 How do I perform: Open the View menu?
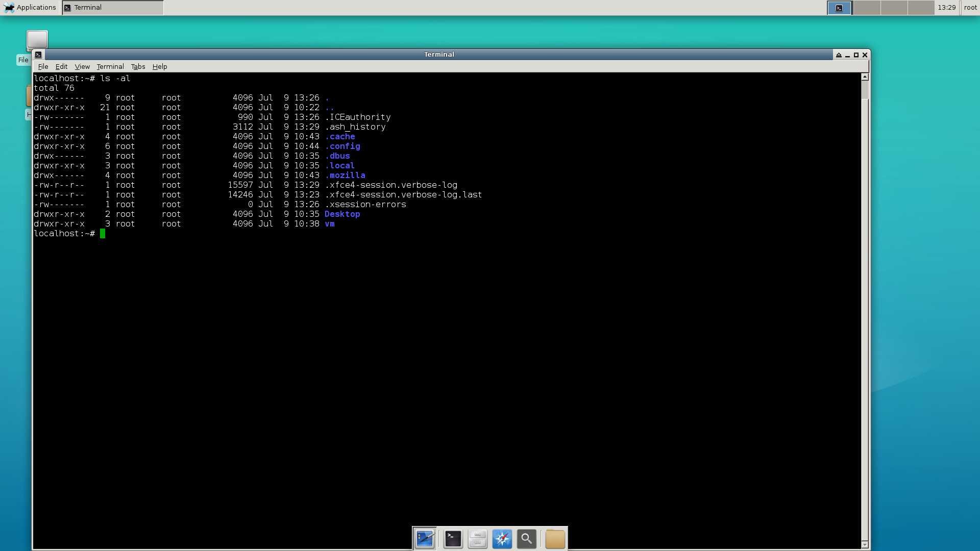[x=82, y=67]
